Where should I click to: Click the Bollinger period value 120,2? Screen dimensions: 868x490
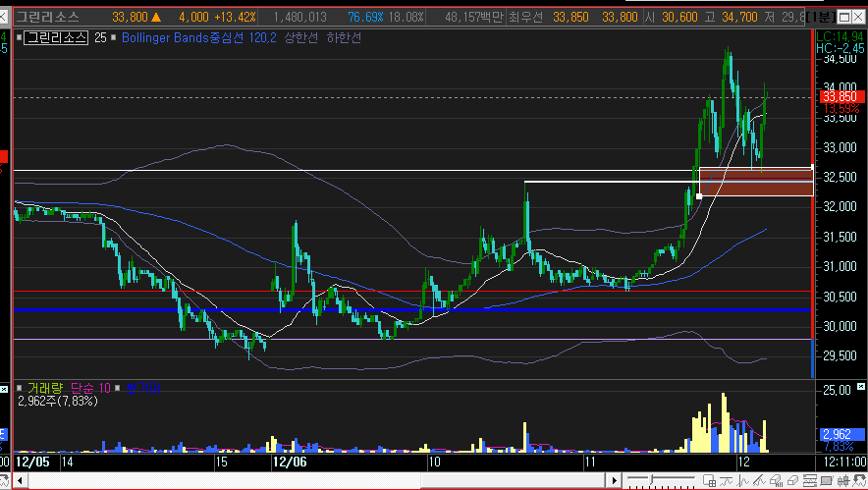(263, 37)
